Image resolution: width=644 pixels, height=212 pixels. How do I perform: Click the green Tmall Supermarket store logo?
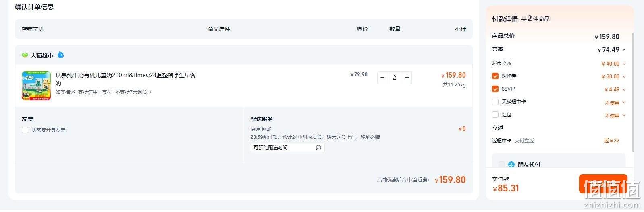pos(25,55)
